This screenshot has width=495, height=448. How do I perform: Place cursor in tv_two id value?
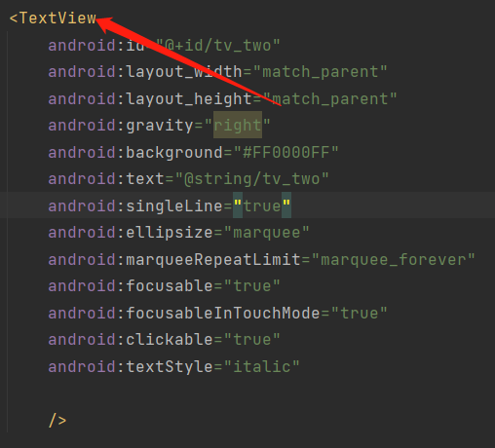point(217,45)
